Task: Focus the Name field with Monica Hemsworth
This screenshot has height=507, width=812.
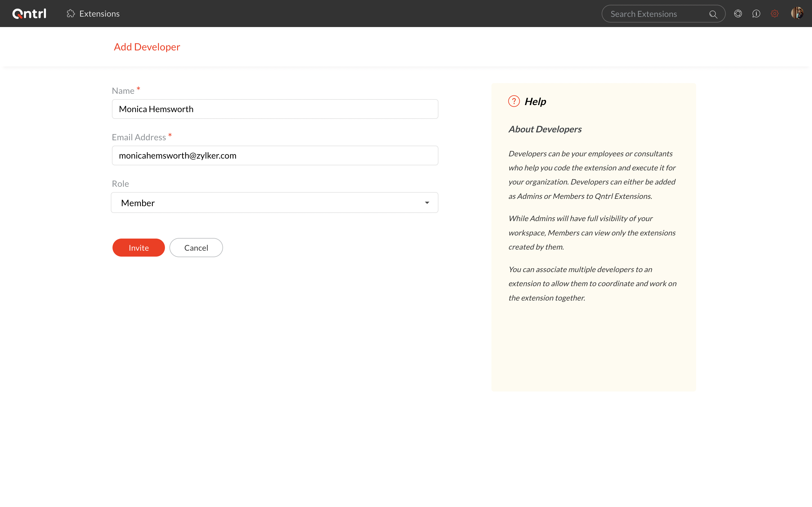Action: 275,109
